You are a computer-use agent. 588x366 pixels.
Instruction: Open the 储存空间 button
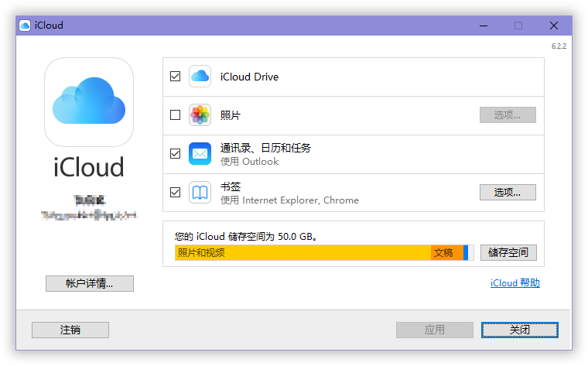(508, 252)
